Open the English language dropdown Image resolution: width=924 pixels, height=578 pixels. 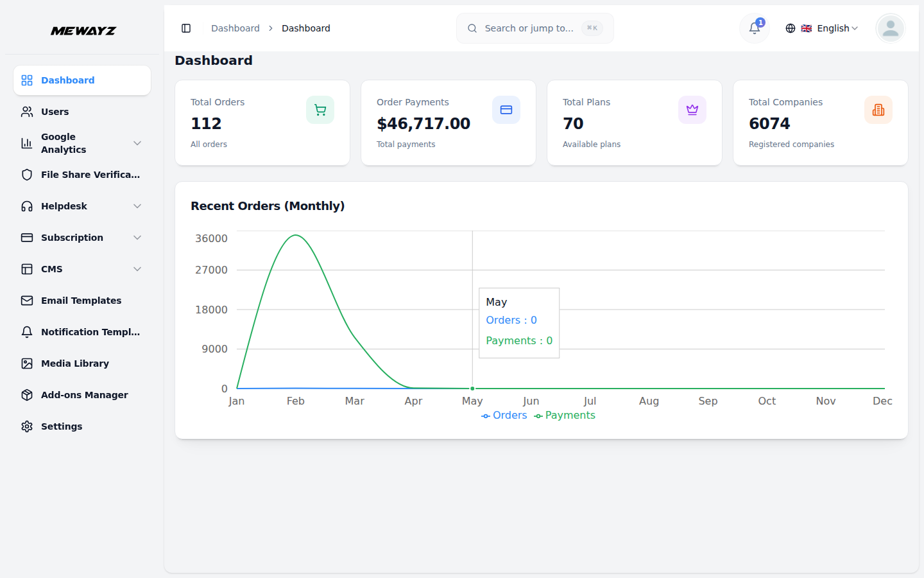tap(831, 28)
